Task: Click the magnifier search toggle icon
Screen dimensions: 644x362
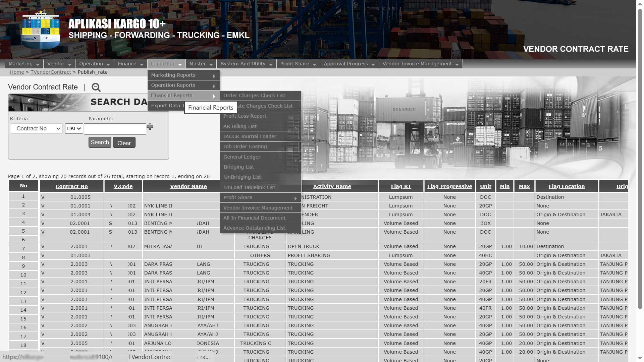Action: click(x=96, y=87)
